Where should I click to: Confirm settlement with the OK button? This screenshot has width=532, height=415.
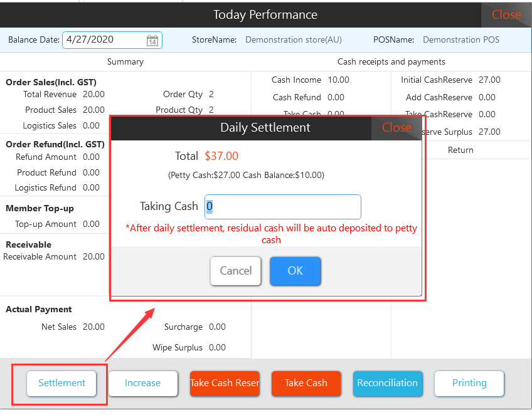tap(295, 271)
